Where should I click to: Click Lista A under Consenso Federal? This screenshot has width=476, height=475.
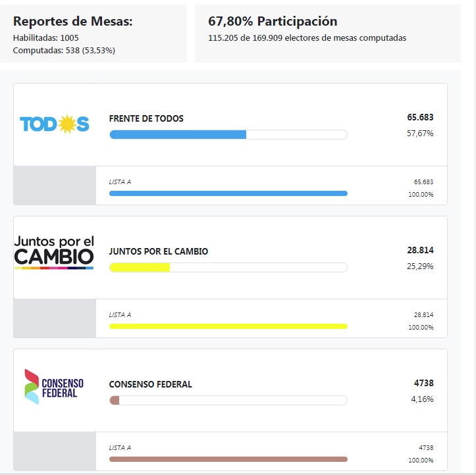coord(120,447)
